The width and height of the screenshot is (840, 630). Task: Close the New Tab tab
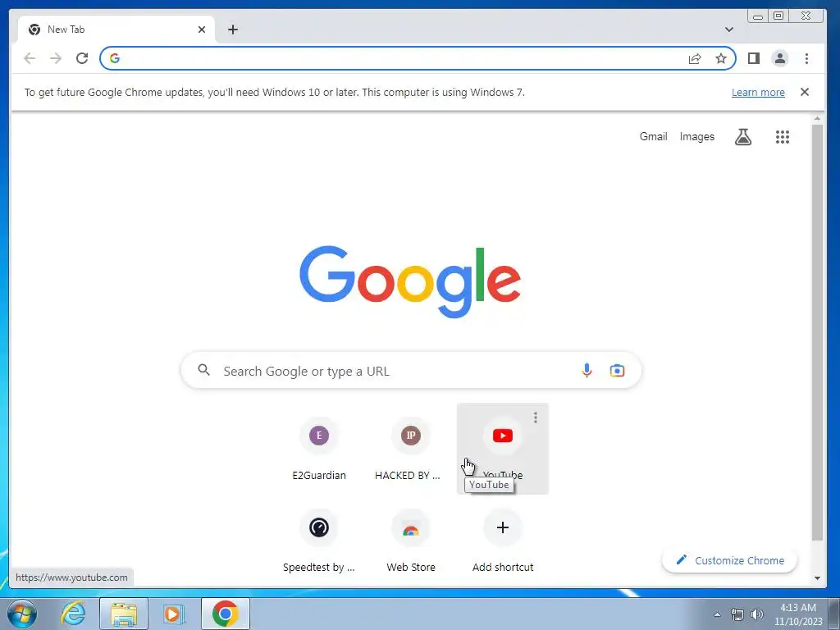pos(202,30)
